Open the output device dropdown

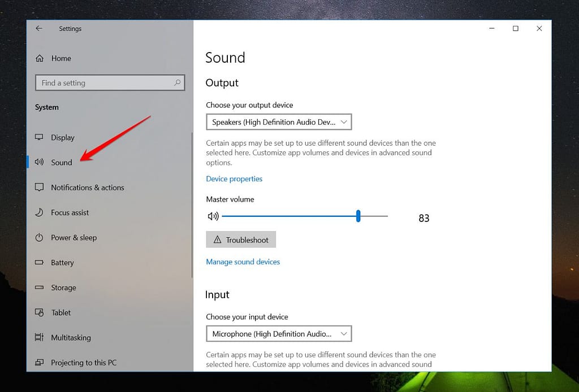(x=279, y=122)
